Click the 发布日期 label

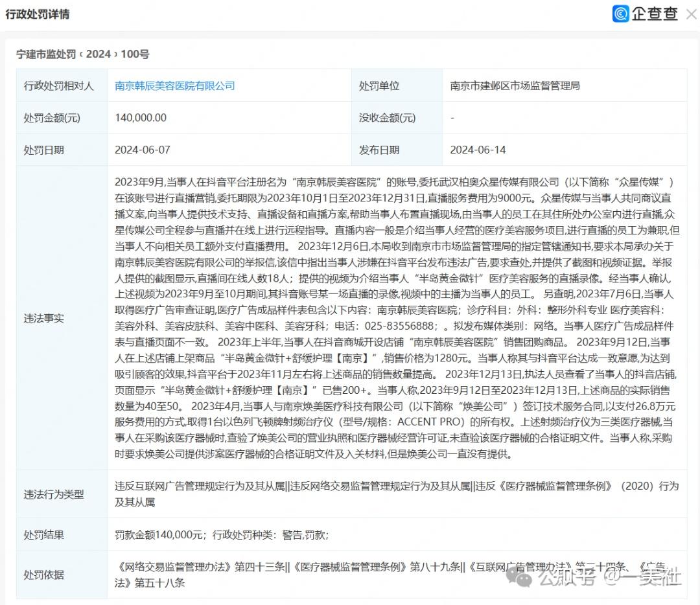click(379, 150)
